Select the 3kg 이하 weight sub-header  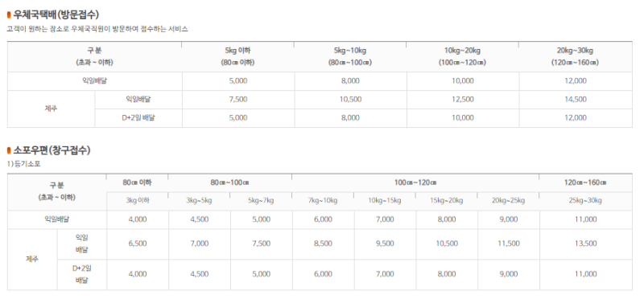coord(138,201)
